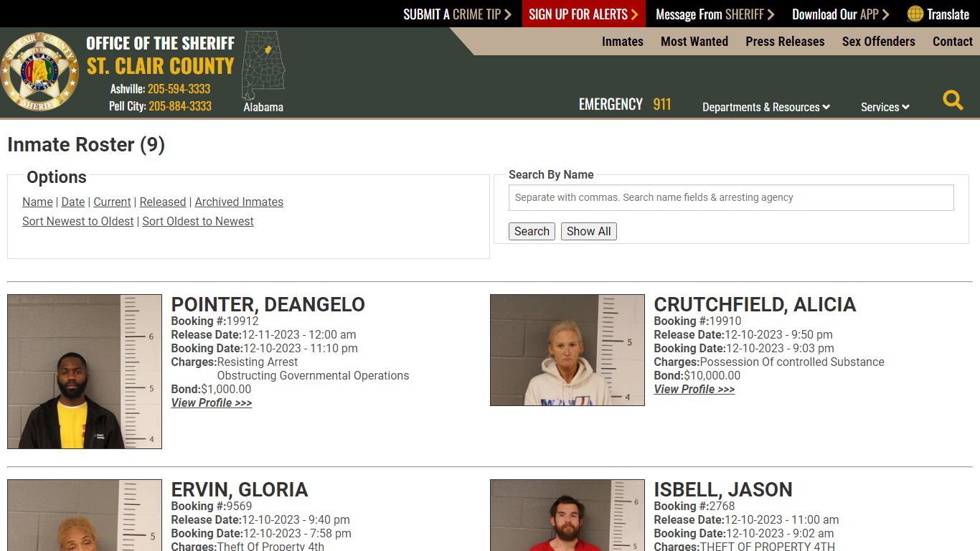Click the St. Clair County sheriff badge logo

pos(39,72)
